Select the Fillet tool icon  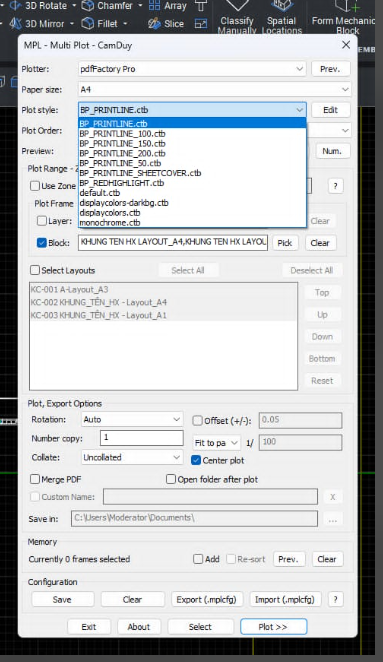88,23
